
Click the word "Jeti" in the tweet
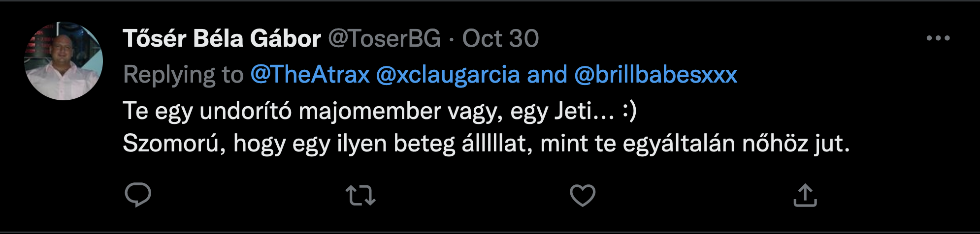click(x=573, y=111)
